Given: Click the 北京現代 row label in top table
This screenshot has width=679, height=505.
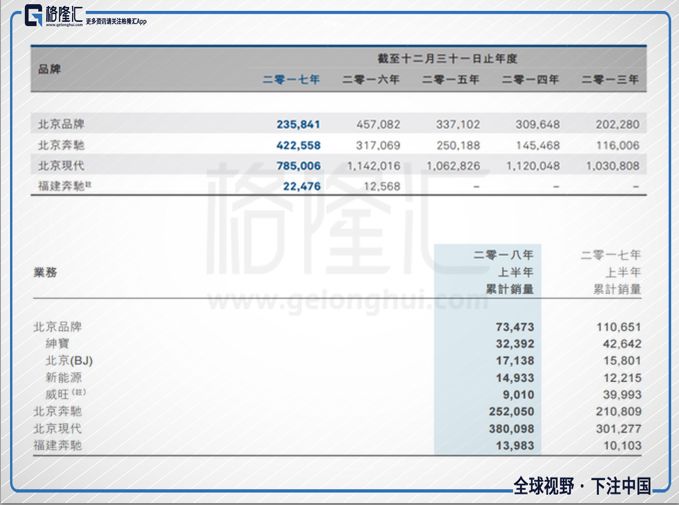Looking at the screenshot, I should [61, 165].
